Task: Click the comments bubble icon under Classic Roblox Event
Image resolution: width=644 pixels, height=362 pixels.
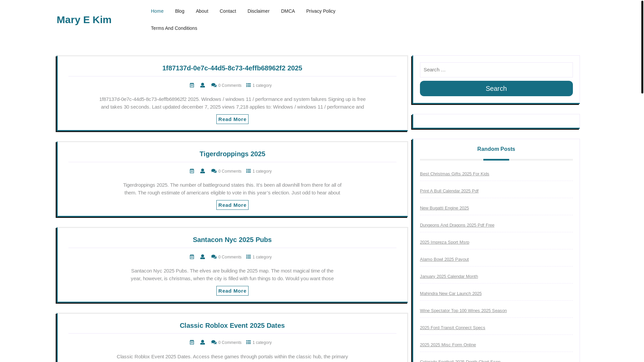Action: click(214, 342)
